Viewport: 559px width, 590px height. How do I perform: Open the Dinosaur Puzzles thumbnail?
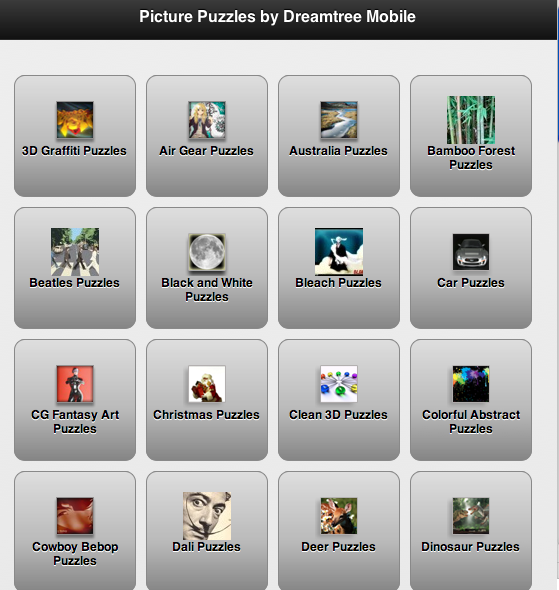click(471, 516)
